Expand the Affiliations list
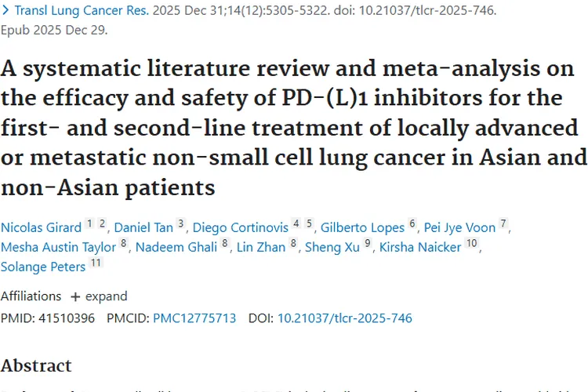588x392 pixels. pyautogui.click(x=99, y=296)
